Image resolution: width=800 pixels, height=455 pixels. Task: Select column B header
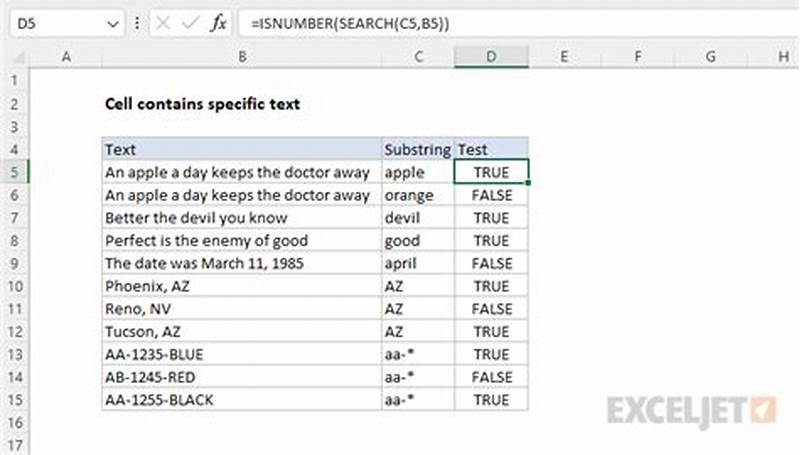[x=242, y=57]
